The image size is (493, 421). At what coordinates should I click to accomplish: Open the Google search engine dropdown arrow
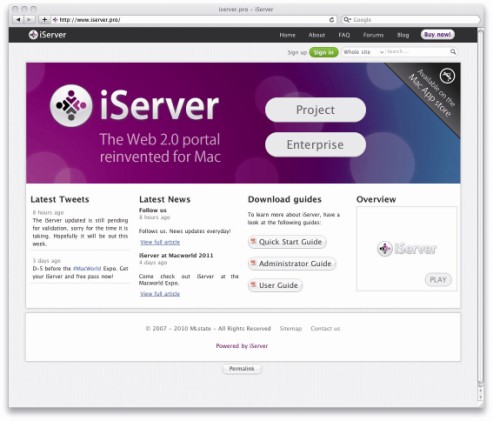tap(347, 20)
